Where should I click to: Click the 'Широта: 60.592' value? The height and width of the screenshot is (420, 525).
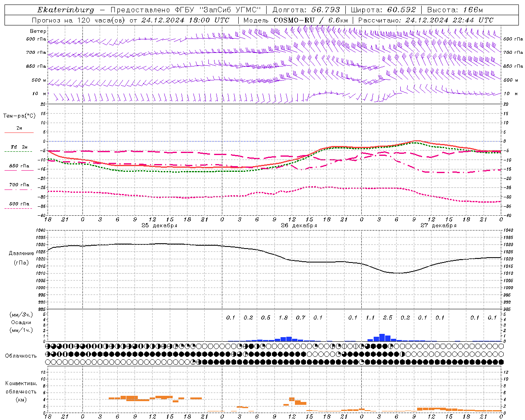(383, 10)
